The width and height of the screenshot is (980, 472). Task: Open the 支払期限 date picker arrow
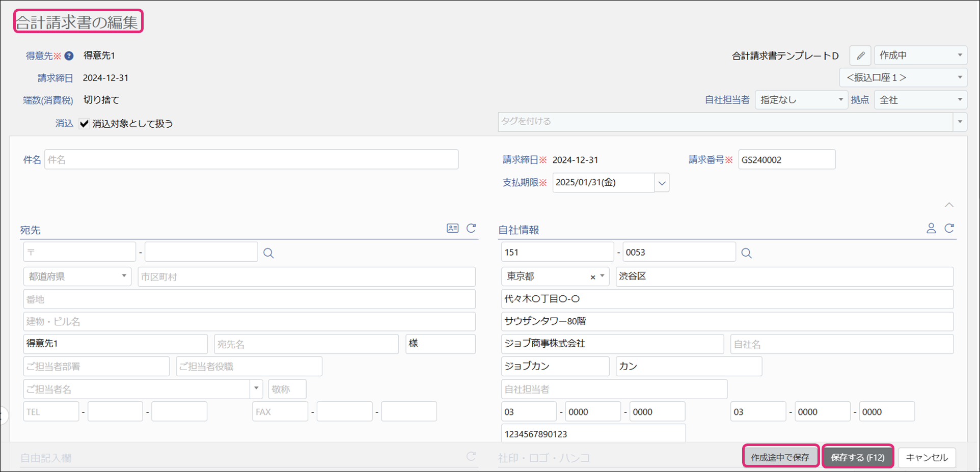coord(662,183)
